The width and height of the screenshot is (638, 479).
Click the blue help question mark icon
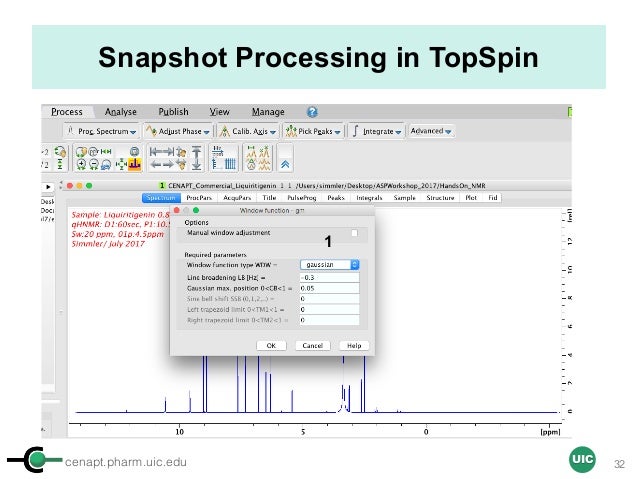312,112
